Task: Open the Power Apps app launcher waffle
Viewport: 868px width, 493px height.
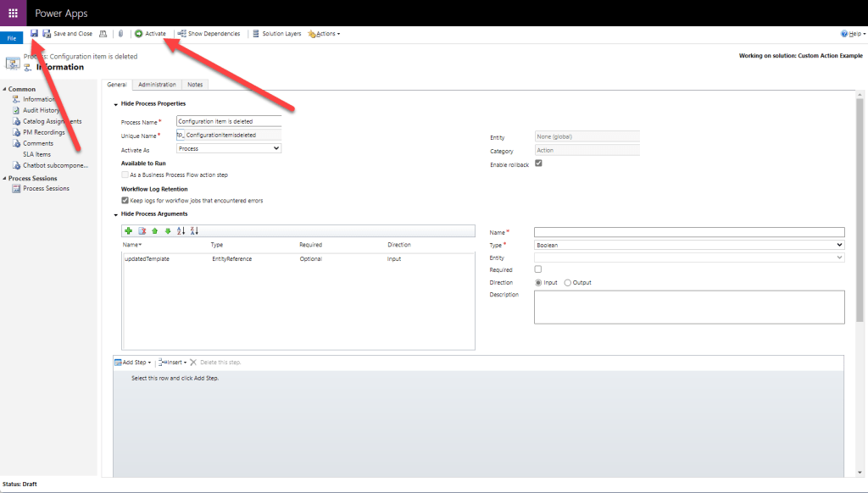Action: click(x=14, y=14)
